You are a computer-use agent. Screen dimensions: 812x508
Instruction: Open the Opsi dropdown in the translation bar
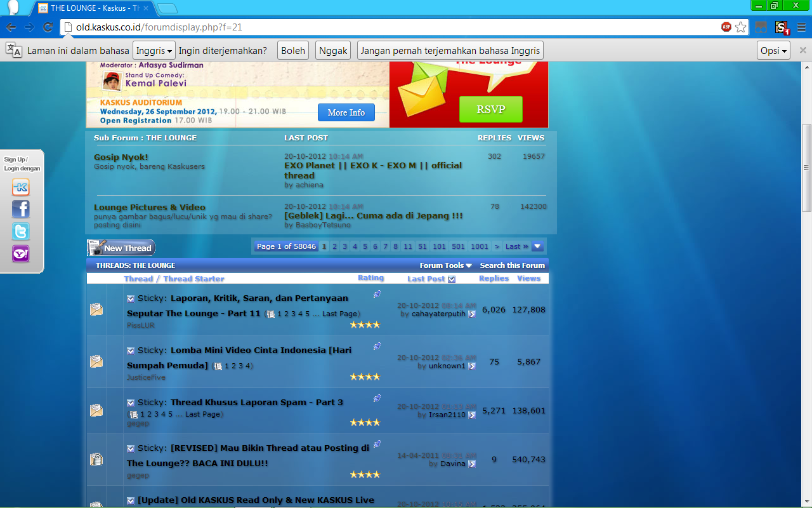pyautogui.click(x=773, y=51)
